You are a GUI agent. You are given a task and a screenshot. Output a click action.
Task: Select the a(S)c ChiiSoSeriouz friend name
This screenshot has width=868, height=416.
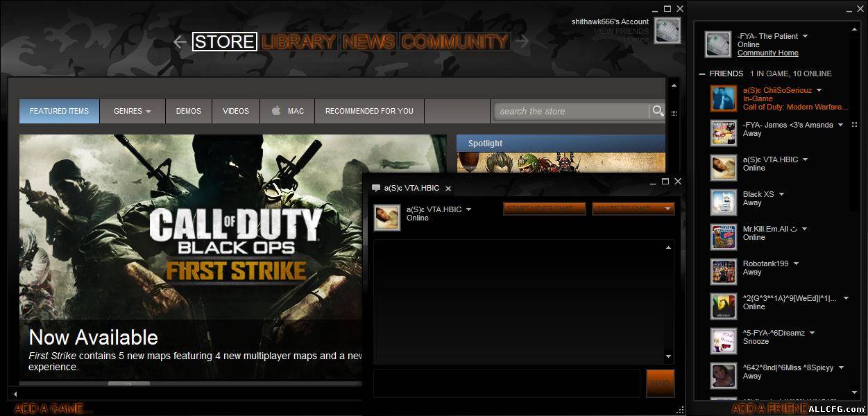(x=777, y=90)
